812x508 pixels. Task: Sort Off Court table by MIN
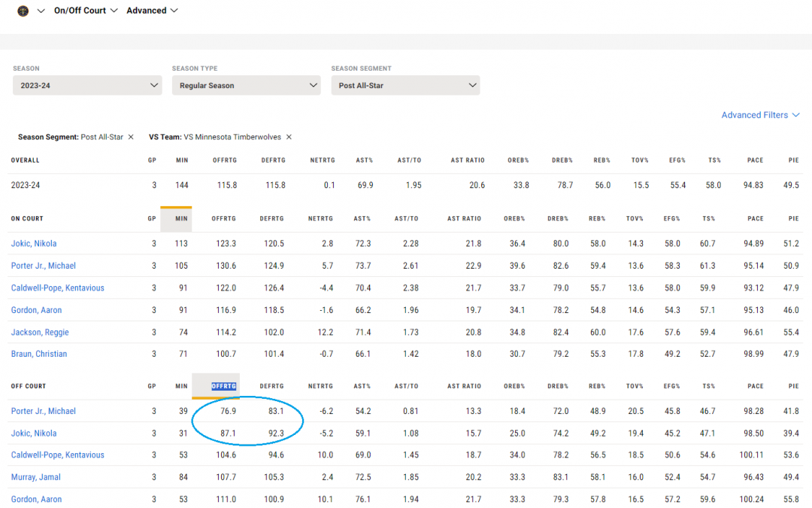(181, 386)
